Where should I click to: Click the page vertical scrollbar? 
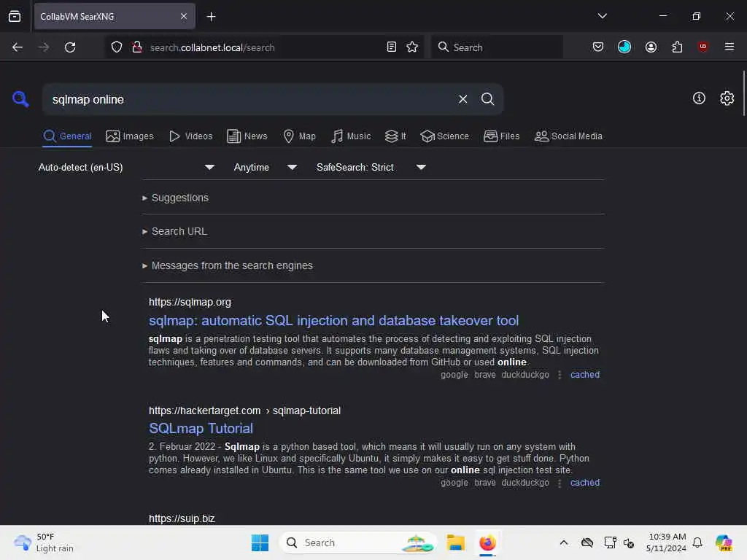743,93
